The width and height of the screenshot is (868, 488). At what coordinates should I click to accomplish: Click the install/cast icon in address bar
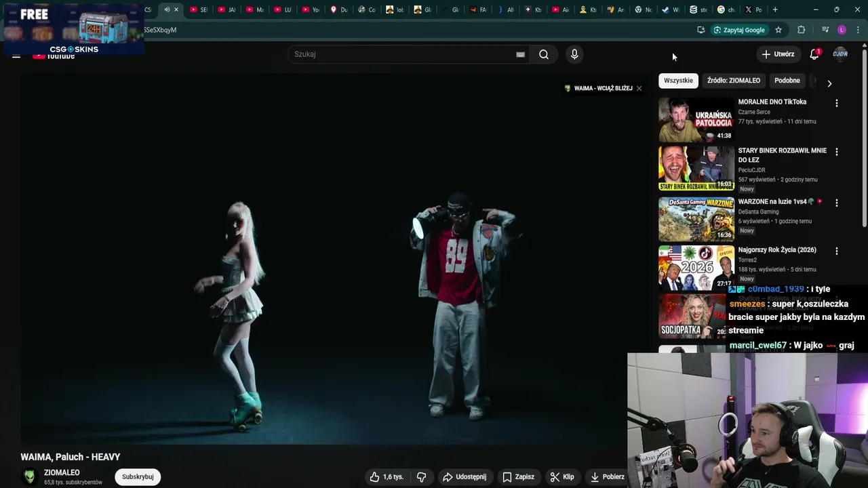pyautogui.click(x=701, y=30)
